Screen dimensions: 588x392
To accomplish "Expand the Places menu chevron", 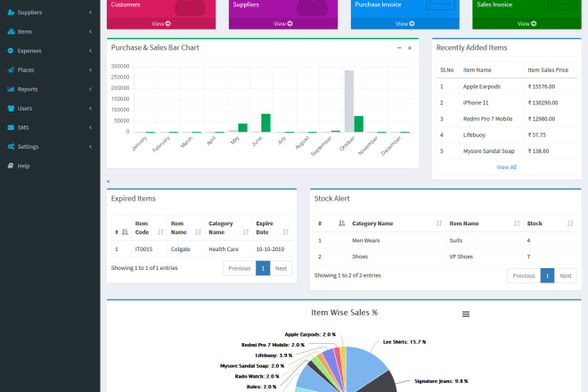I will tap(90, 69).
